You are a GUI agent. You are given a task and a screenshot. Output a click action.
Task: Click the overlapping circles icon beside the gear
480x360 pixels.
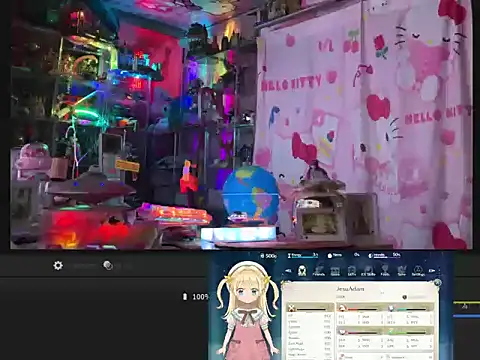point(108,265)
